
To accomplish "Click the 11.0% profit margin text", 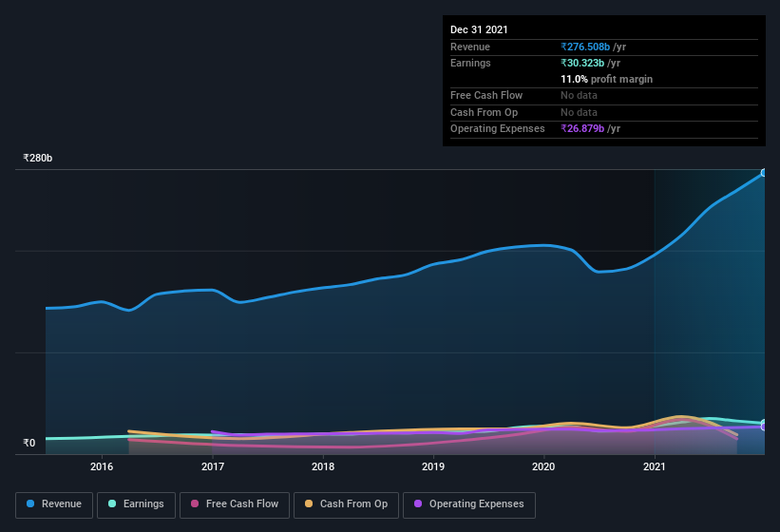I will tap(606, 79).
